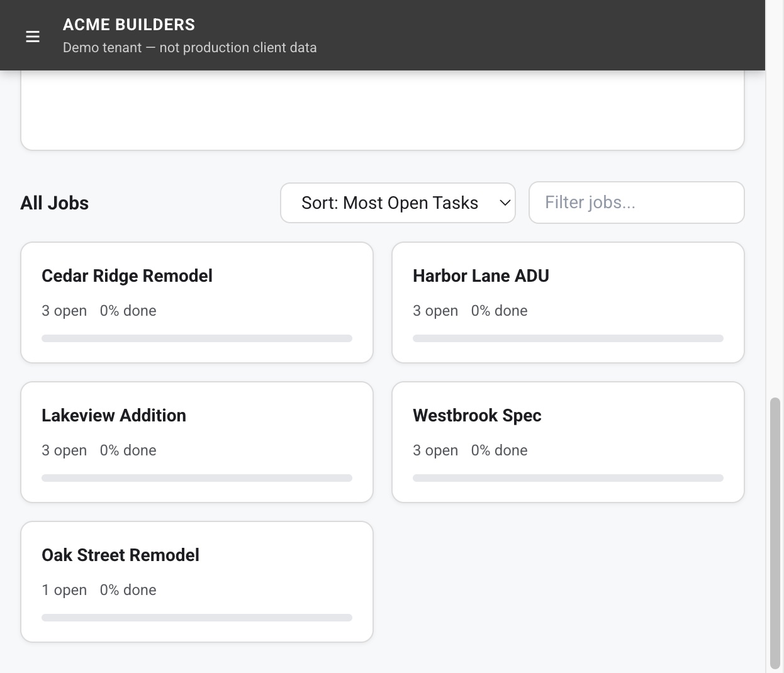Click '0% done' on Harbor Lane ADU

pyautogui.click(x=500, y=311)
